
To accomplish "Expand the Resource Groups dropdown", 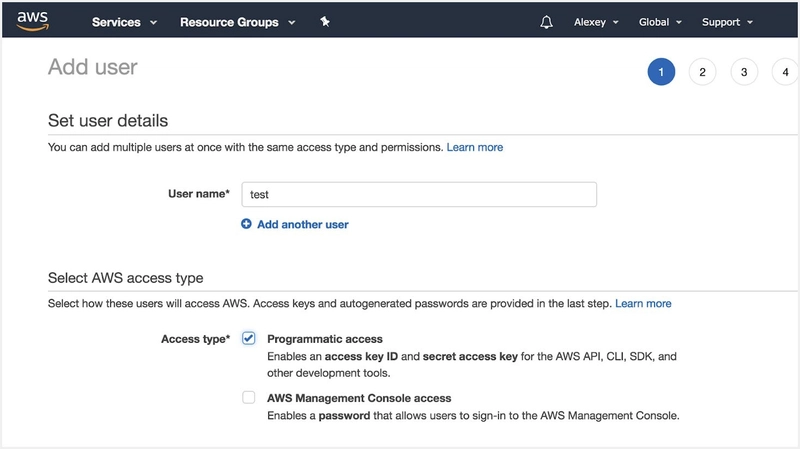I will pyautogui.click(x=237, y=22).
